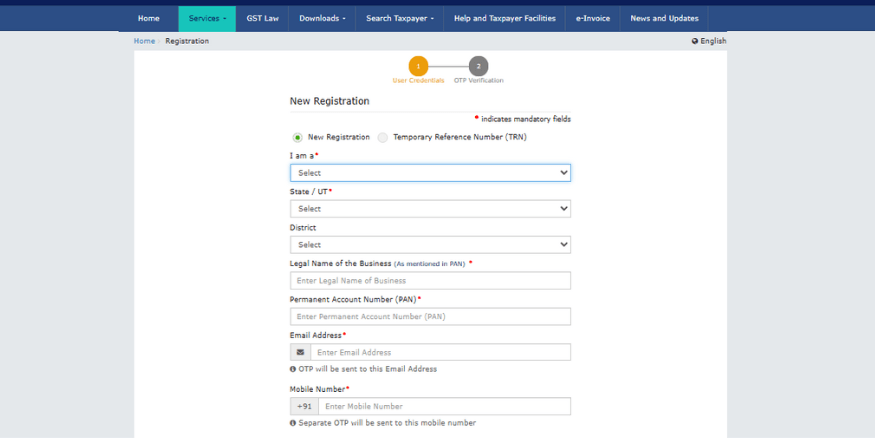Open the e-Invoice menu item
Viewport: 875px width, 438px height.
(x=593, y=18)
